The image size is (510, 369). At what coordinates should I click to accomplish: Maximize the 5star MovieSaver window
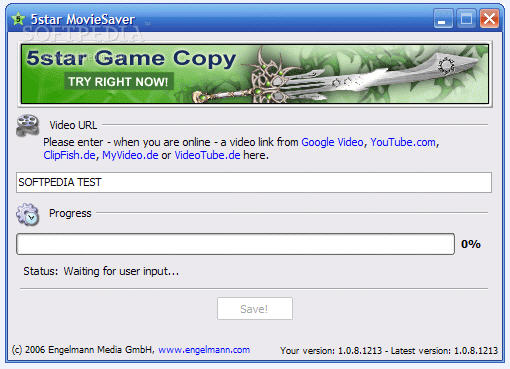pyautogui.click(x=466, y=18)
